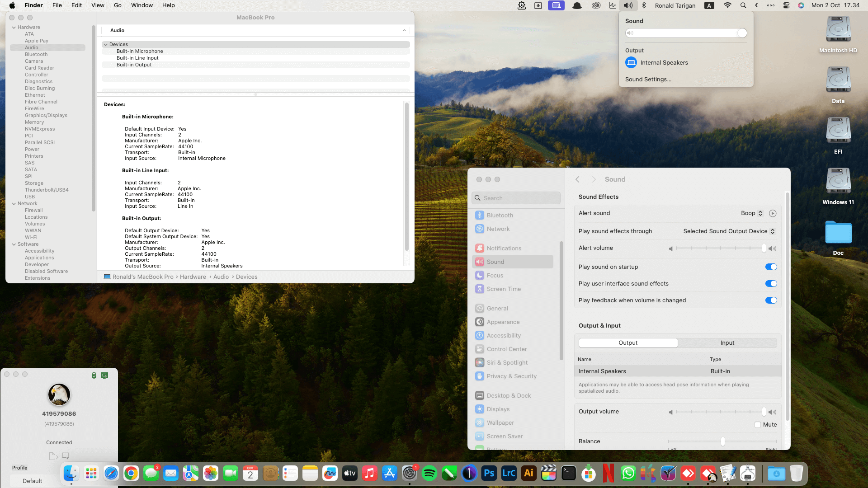868x488 pixels.
Task: Open Terminal from the Dock
Action: 568,473
